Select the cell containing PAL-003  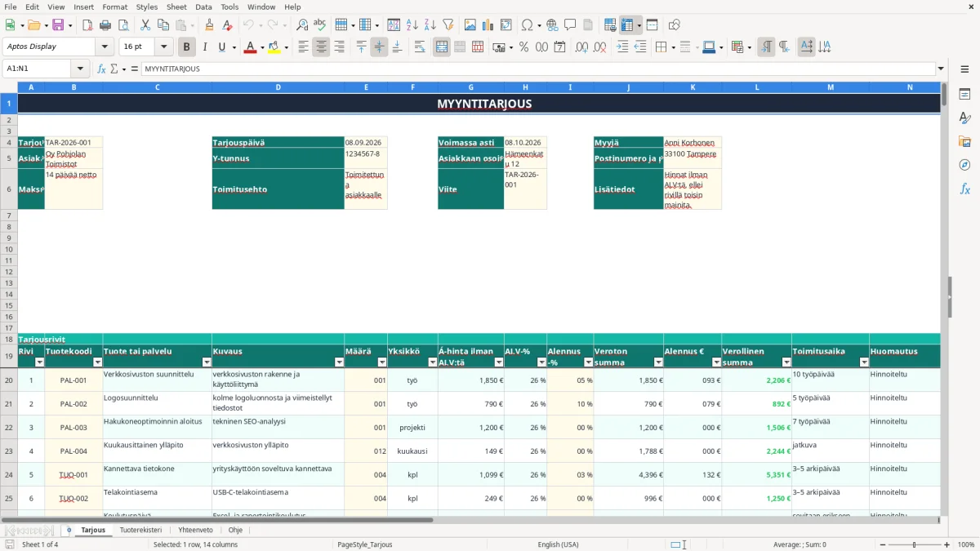(73, 427)
